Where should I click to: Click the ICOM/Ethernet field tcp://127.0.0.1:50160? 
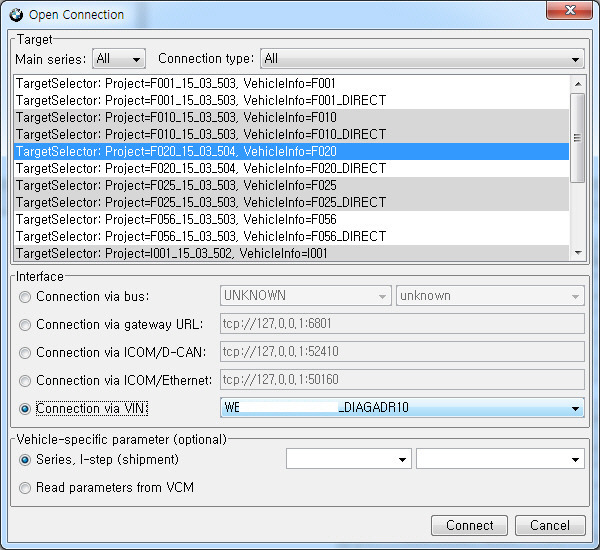pos(402,380)
